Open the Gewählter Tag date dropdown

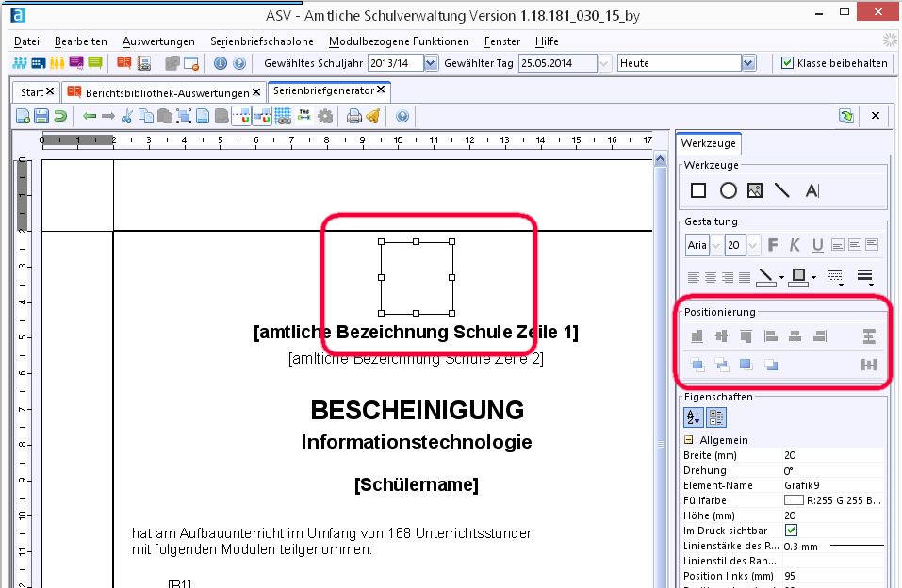[x=604, y=63]
